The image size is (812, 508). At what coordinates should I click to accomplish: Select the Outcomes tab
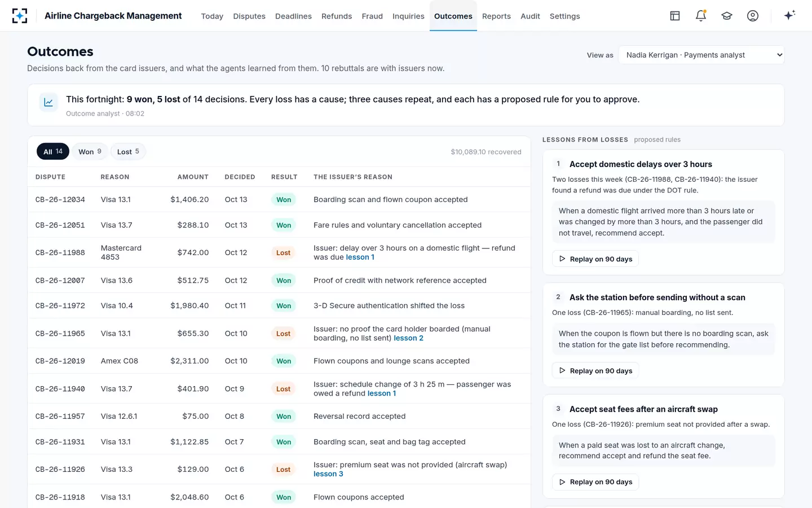pos(453,16)
